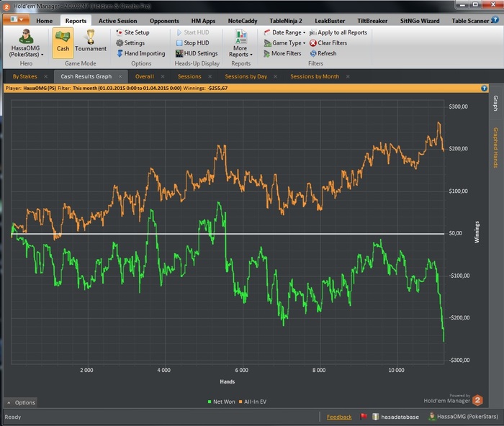The width and height of the screenshot is (504, 426).
Task: Select the Cash game mode icon
Action: coord(63,42)
